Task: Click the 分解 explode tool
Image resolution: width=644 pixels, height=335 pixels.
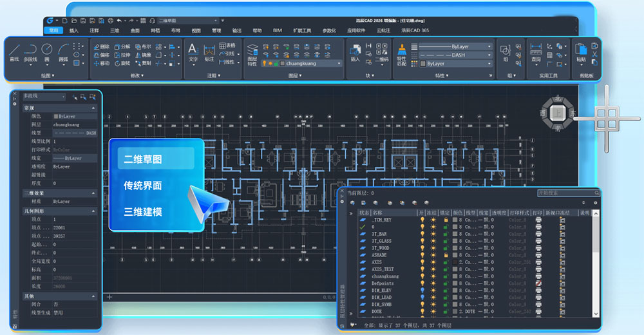Action: [x=122, y=47]
